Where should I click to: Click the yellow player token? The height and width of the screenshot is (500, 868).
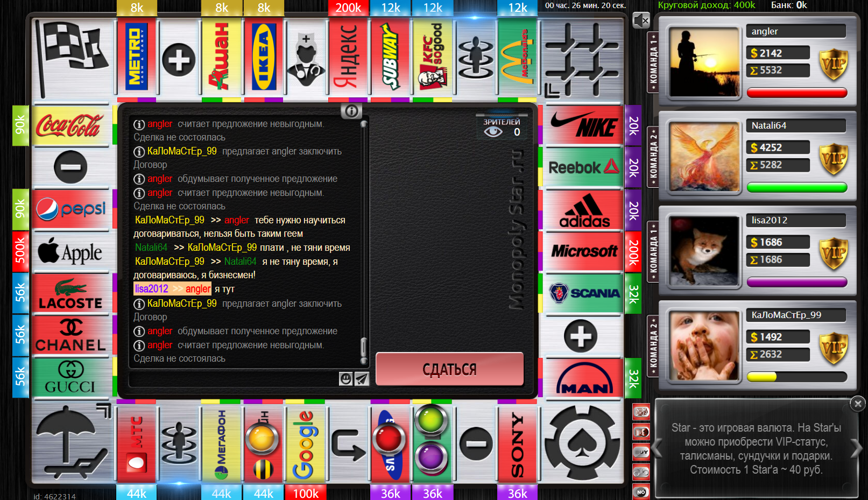(x=262, y=439)
